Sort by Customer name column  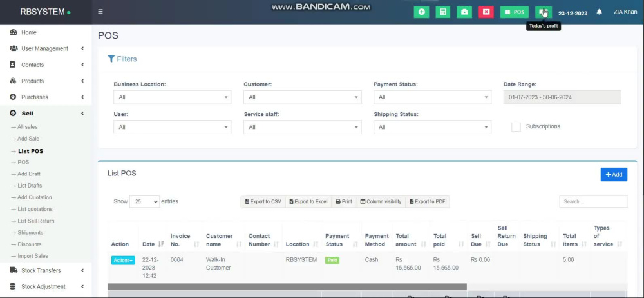pyautogui.click(x=223, y=240)
